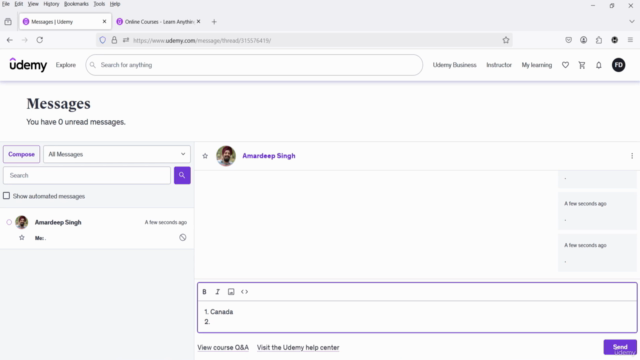Insert code block in the message editor
Screen dimensions: 640x360
(244, 292)
